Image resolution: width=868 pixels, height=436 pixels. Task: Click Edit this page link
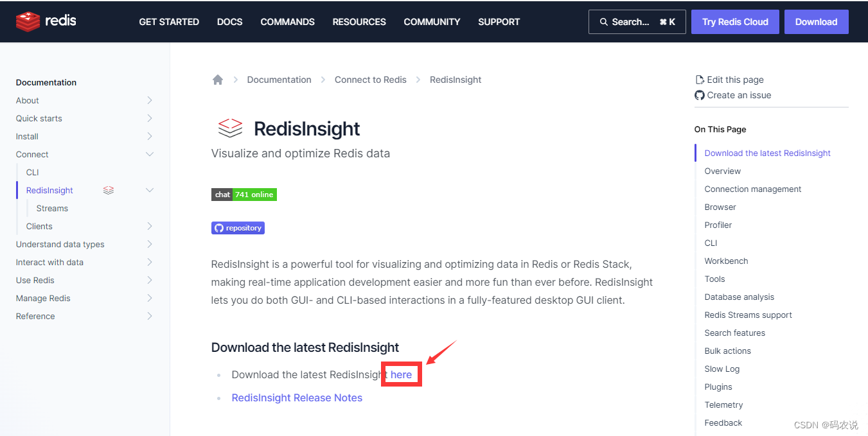[736, 80]
